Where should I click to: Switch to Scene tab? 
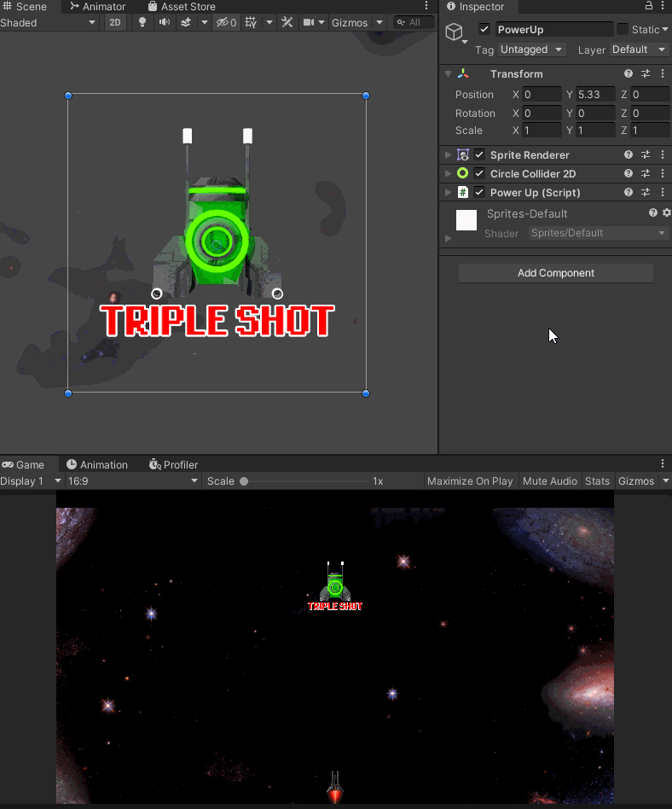coord(25,6)
